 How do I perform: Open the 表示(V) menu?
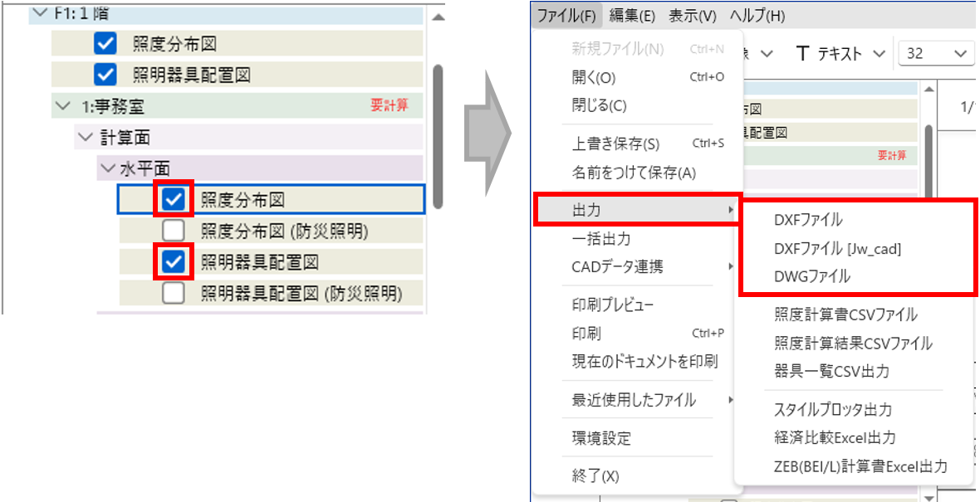click(693, 15)
